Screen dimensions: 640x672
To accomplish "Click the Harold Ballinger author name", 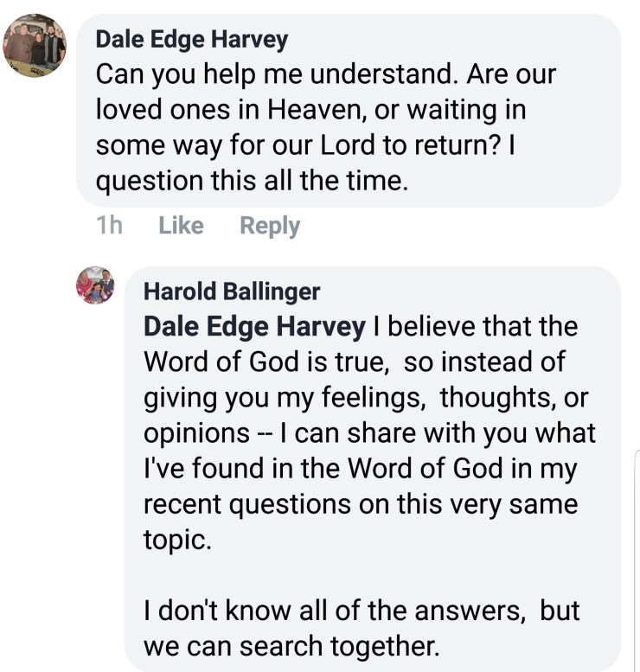I will point(231,291).
